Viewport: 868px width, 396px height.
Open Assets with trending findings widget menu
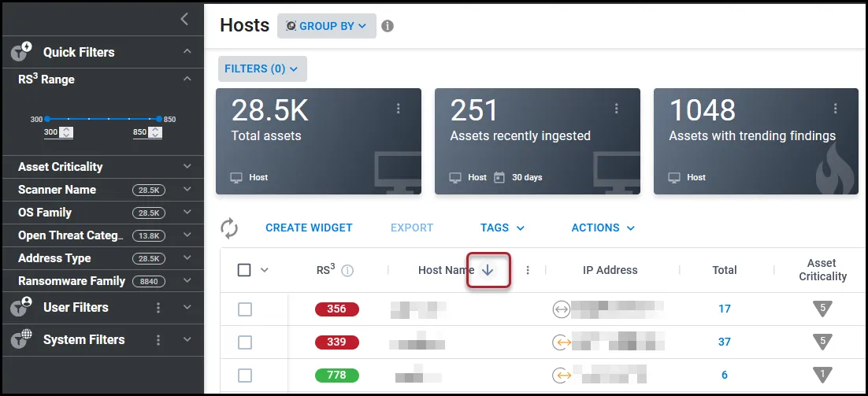[836, 109]
